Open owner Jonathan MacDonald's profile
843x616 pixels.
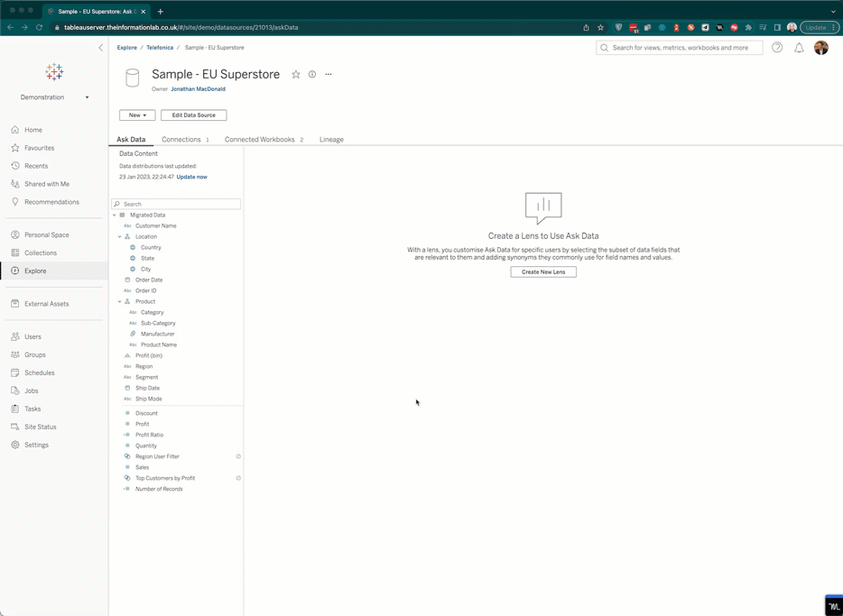tap(198, 89)
